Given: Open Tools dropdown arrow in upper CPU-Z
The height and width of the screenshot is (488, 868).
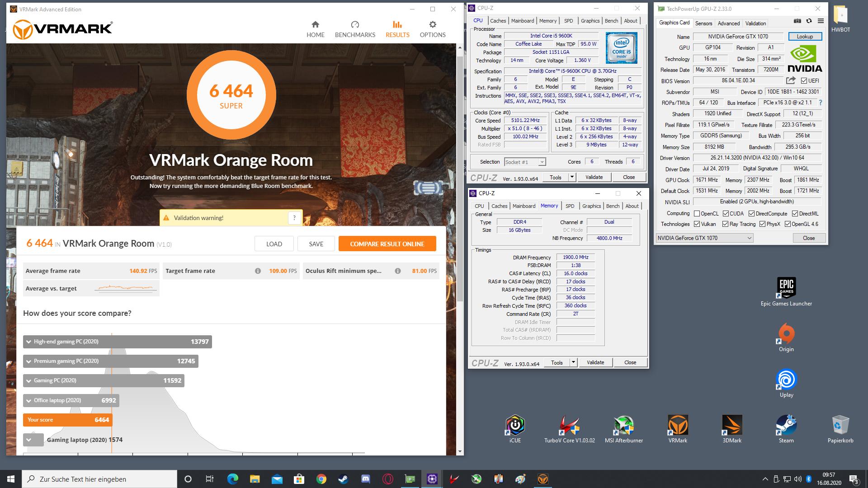Looking at the screenshot, I should click(572, 177).
